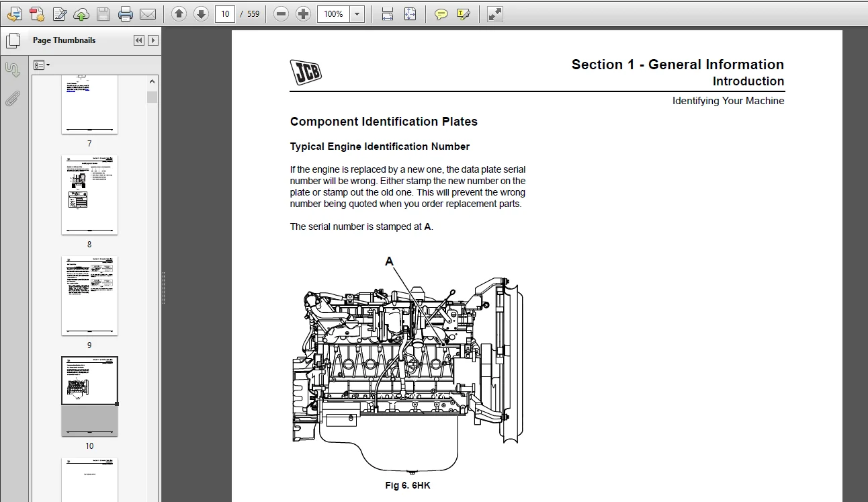
Task: Click the upload to cloud icon
Action: 81,13
